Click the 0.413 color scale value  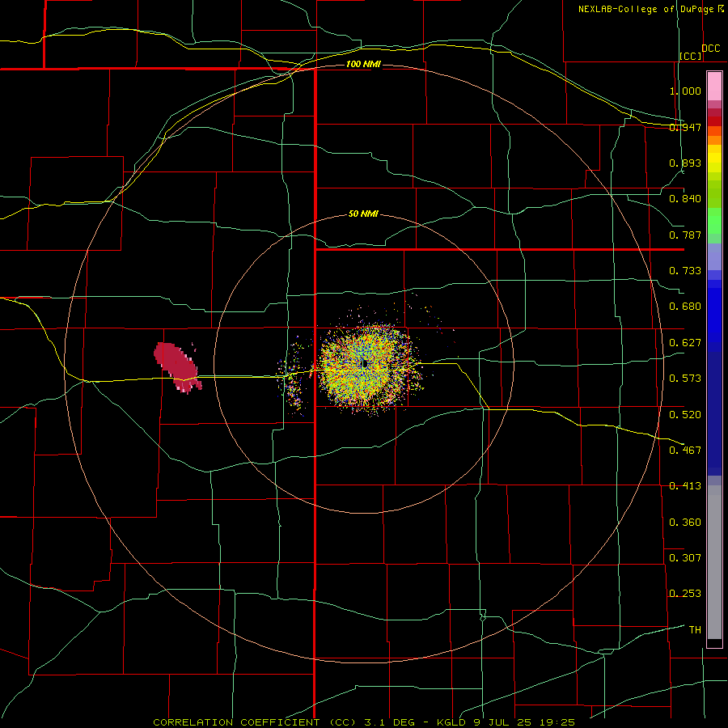[685, 486]
